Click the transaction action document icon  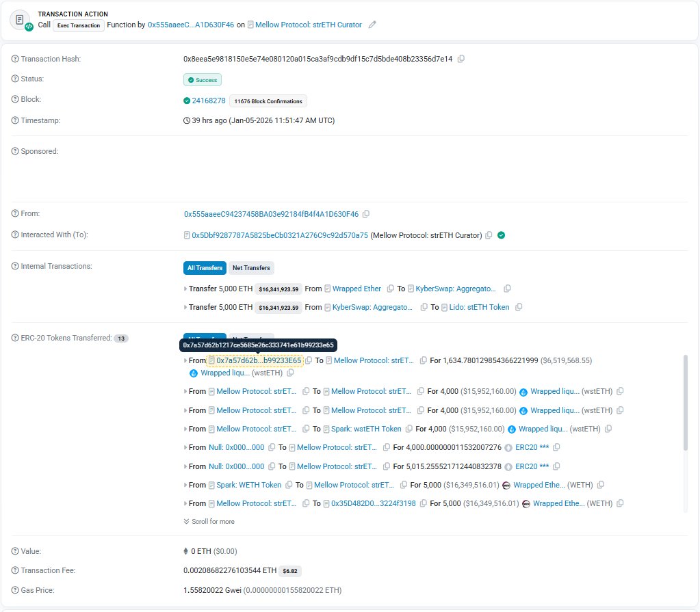coord(20,20)
